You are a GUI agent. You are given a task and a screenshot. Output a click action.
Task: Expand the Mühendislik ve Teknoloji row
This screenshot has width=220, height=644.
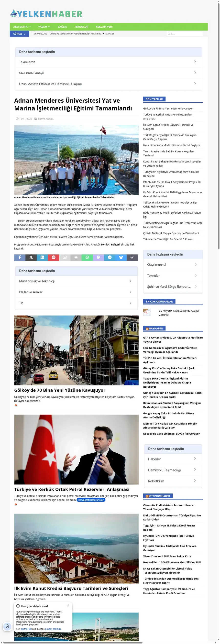(77, 281)
